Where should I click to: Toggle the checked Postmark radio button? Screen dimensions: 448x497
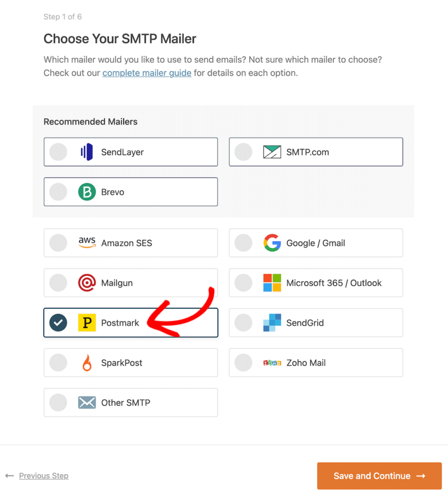(58, 323)
